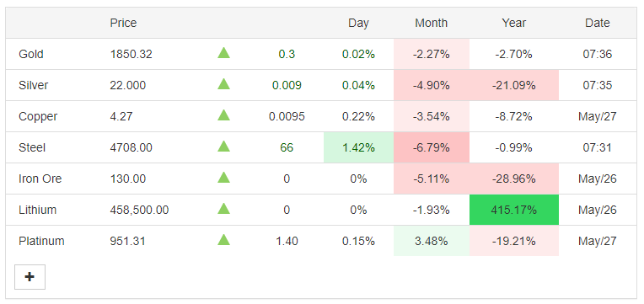Click the green up arrow in Iron Ore row
Viewport: 644px width, 304px height.
click(x=223, y=178)
